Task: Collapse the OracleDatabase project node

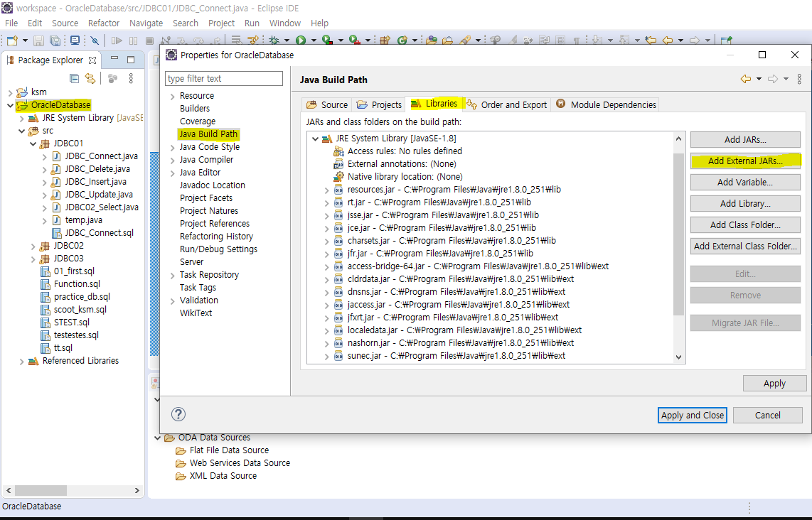Action: point(11,105)
